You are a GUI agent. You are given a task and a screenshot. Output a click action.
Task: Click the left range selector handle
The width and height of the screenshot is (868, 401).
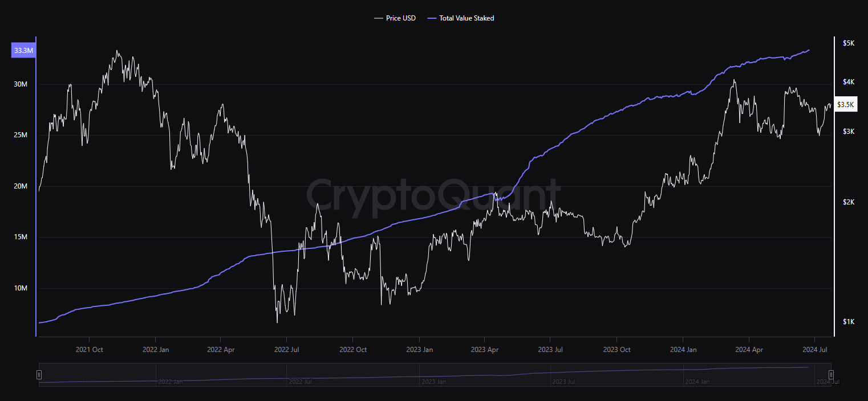[39, 374]
